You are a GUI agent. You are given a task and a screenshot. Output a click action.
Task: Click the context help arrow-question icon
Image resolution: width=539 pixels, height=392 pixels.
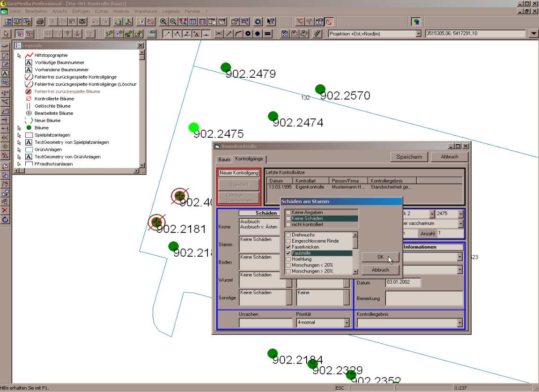[x=271, y=22]
